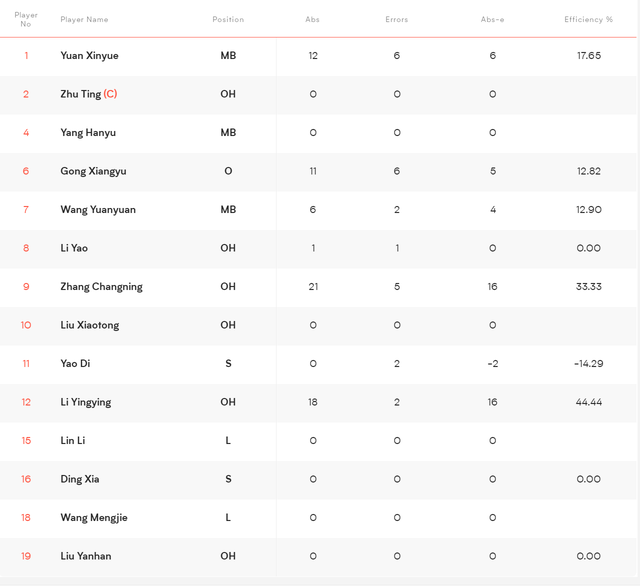
Task: Select Liu Yanhan in the last row
Action: tap(86, 556)
